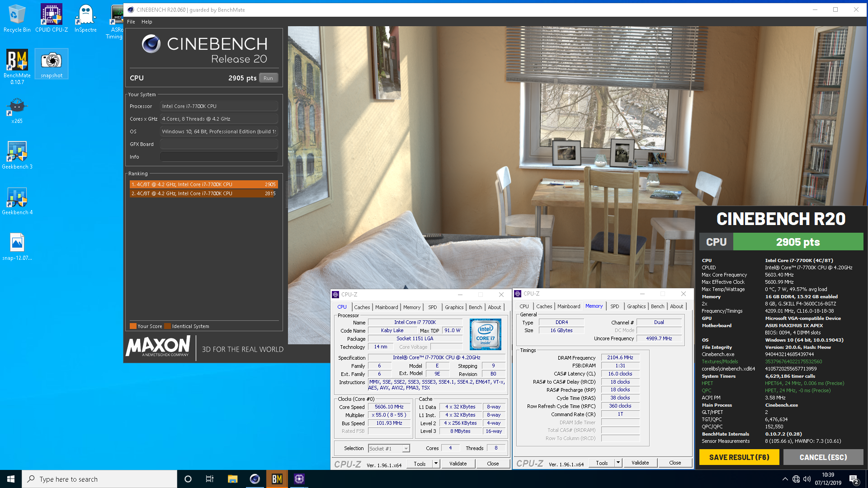Image resolution: width=868 pixels, height=488 pixels.
Task: Click the Textures/Models integrity entry
Action: tap(720, 361)
